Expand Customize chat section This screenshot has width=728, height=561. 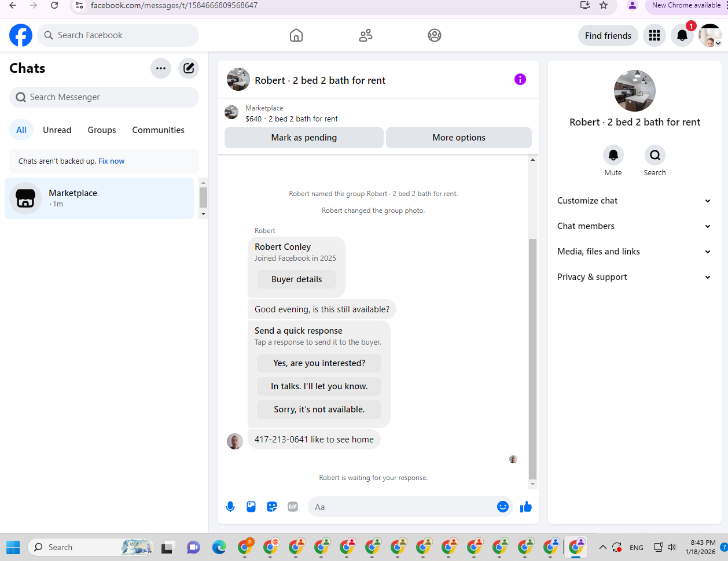pos(635,201)
